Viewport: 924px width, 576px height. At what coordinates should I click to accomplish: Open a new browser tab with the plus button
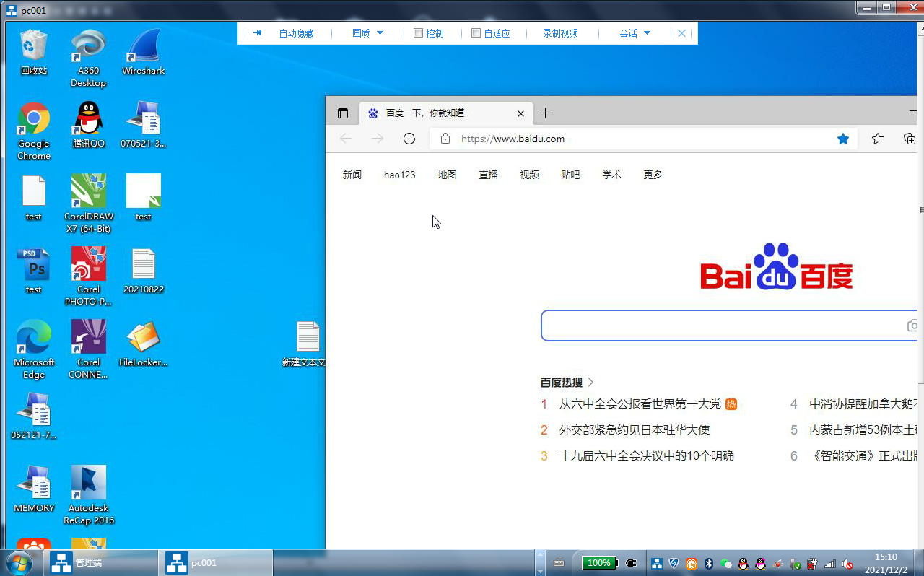click(545, 113)
